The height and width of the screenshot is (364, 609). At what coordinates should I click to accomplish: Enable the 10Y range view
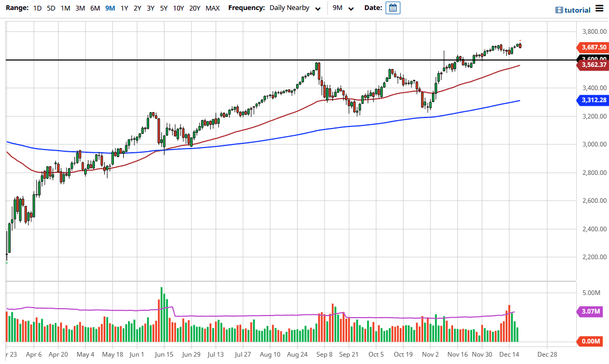pyautogui.click(x=179, y=8)
